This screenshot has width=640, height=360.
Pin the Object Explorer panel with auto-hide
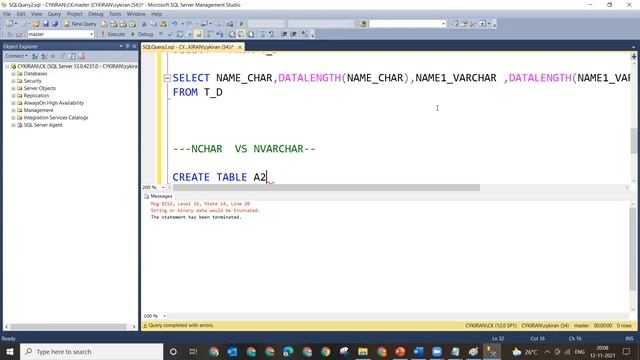click(x=127, y=47)
